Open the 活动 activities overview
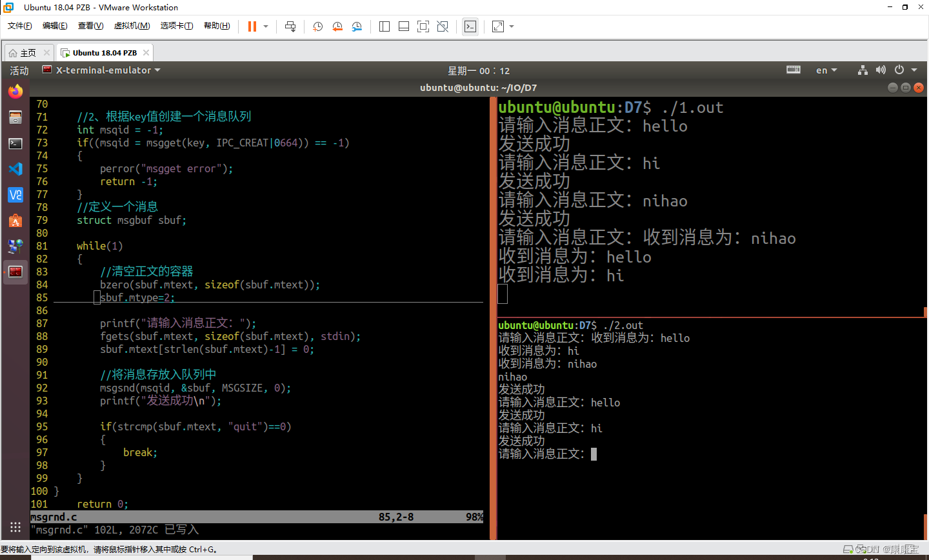 pyautogui.click(x=19, y=70)
